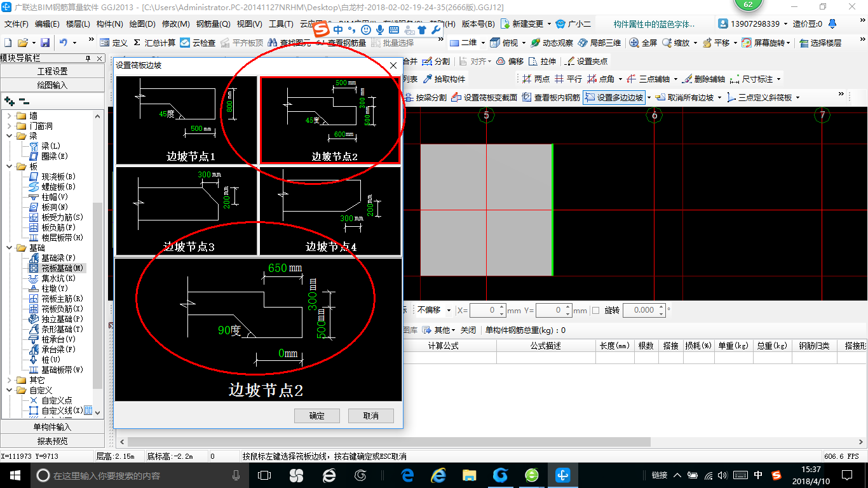Click the Save file toolbar icon
Screen dimensions: 868x488
[45, 43]
